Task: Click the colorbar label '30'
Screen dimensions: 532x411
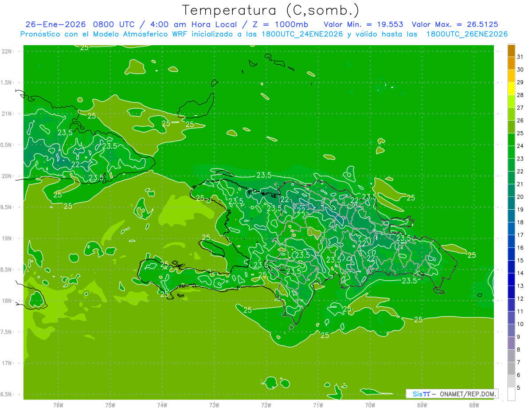Action: click(x=520, y=70)
